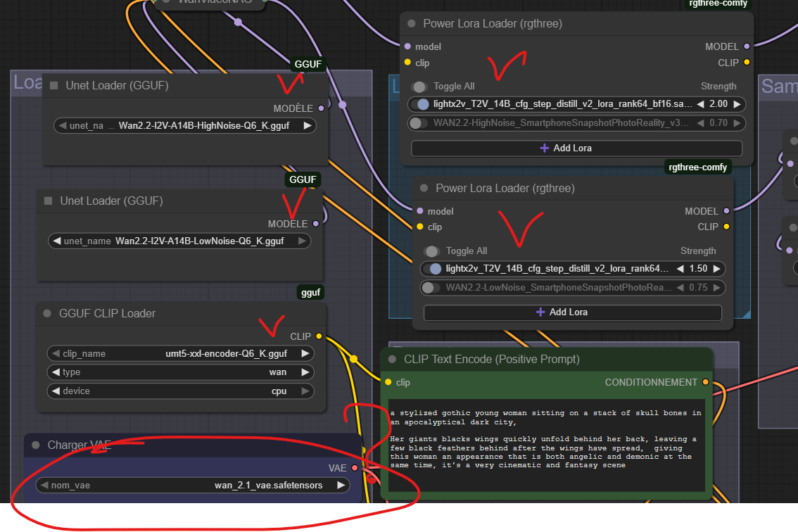Collapse the first Unet Loader (GGUF) HighNoise node

pyautogui.click(x=54, y=86)
